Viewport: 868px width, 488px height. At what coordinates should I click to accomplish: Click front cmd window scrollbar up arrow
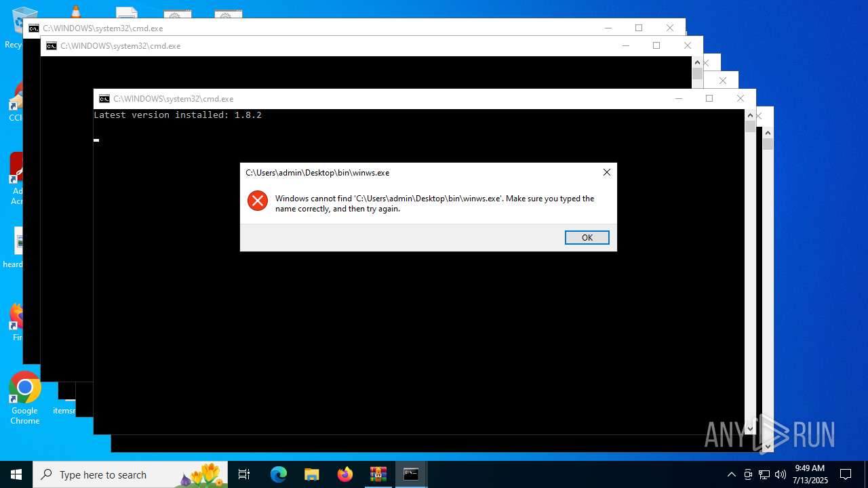[750, 115]
